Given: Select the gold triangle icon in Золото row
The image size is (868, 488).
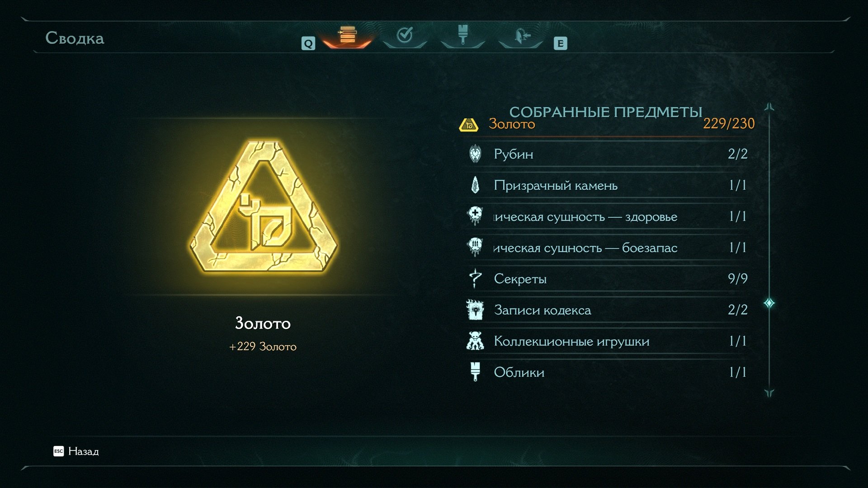Looking at the screenshot, I should pyautogui.click(x=468, y=124).
